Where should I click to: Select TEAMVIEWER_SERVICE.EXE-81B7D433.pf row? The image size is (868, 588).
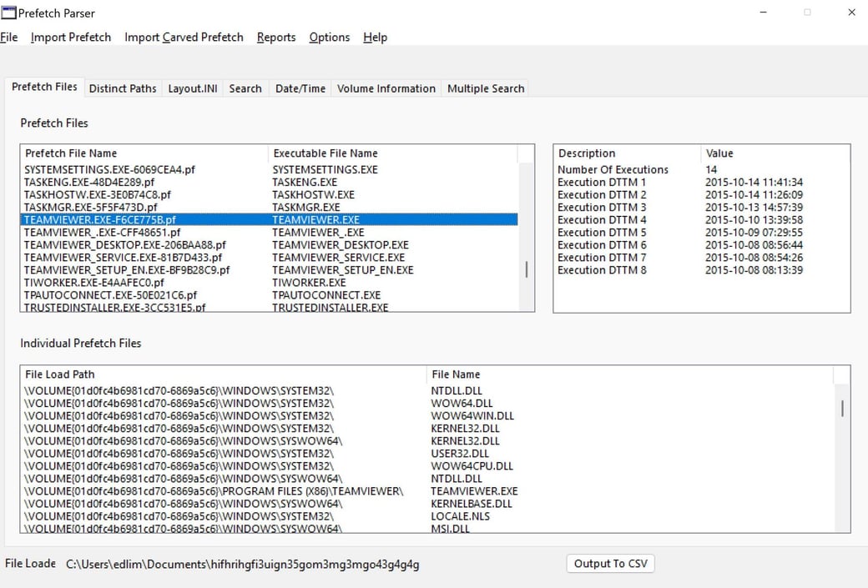[269, 257]
